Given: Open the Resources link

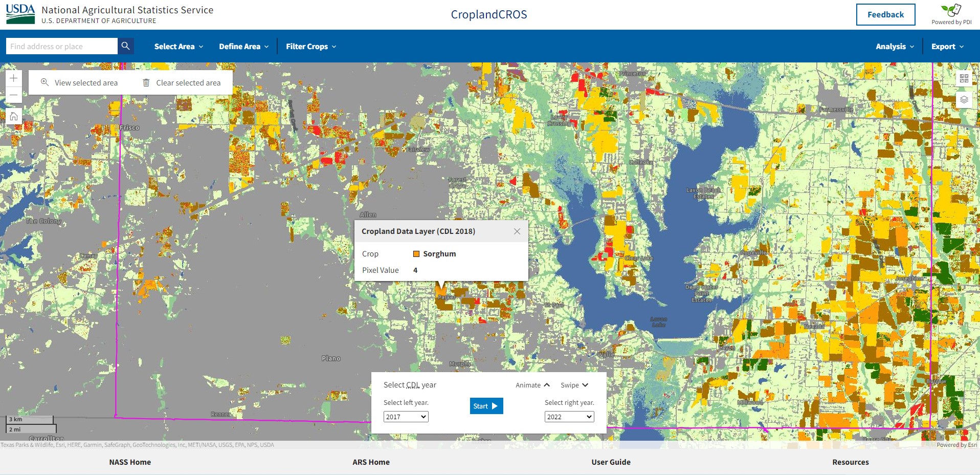Looking at the screenshot, I should 851,462.
